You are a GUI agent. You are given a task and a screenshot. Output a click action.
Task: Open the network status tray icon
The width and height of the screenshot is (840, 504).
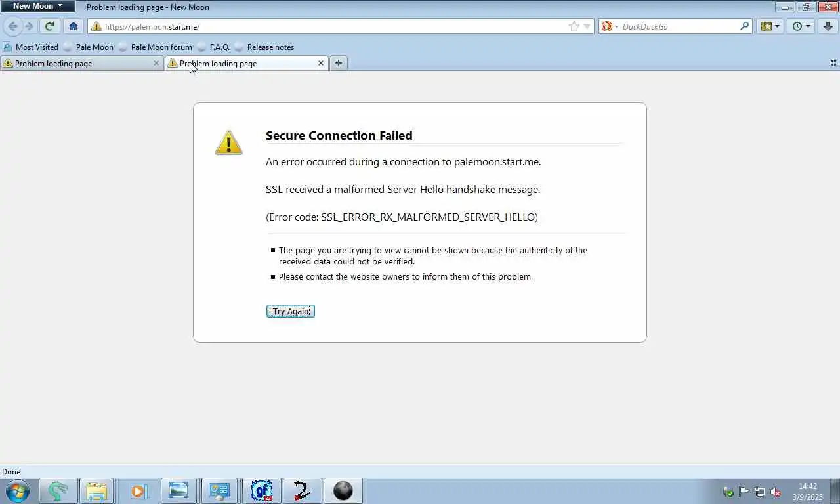click(760, 492)
